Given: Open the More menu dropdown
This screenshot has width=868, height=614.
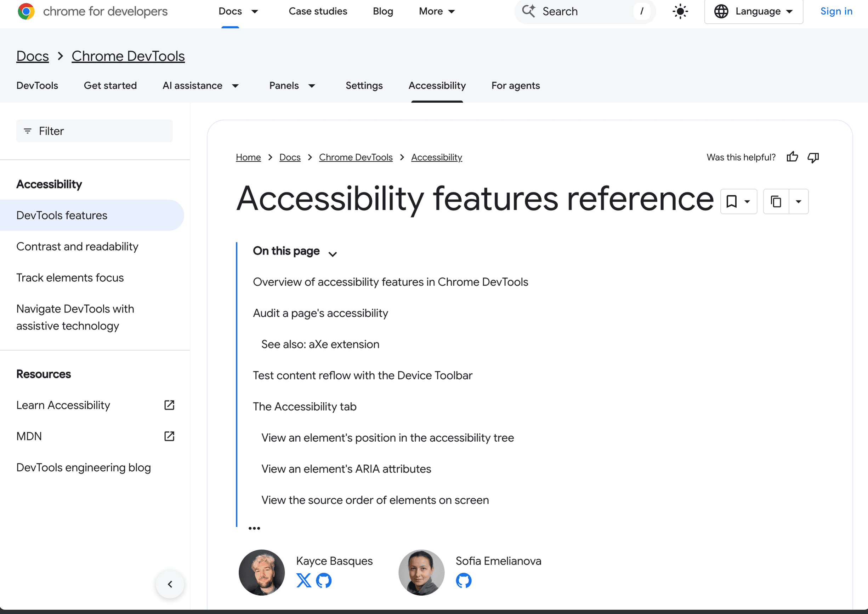Looking at the screenshot, I should [x=437, y=11].
